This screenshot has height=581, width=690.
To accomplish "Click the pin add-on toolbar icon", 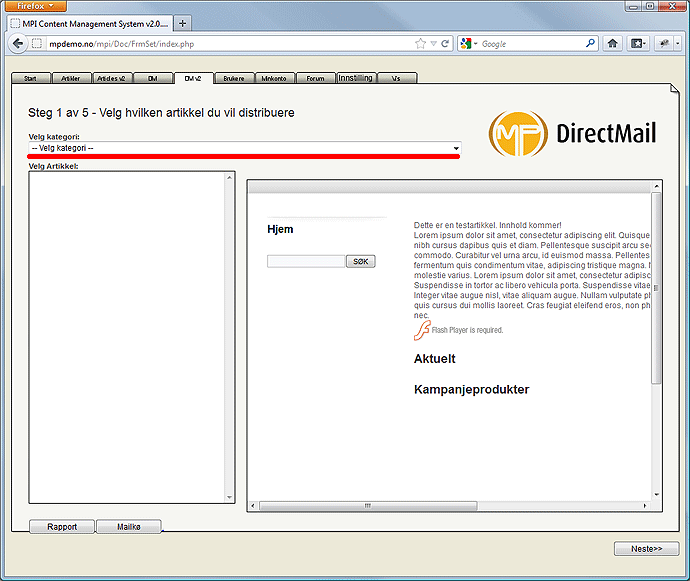I will pos(664,43).
